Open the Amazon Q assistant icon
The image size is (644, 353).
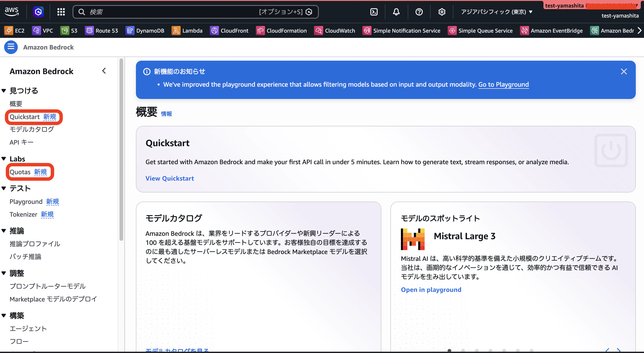(38, 12)
